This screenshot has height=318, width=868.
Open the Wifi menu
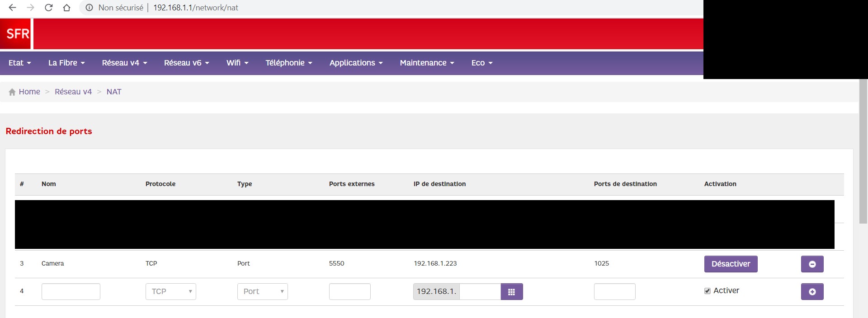[237, 63]
